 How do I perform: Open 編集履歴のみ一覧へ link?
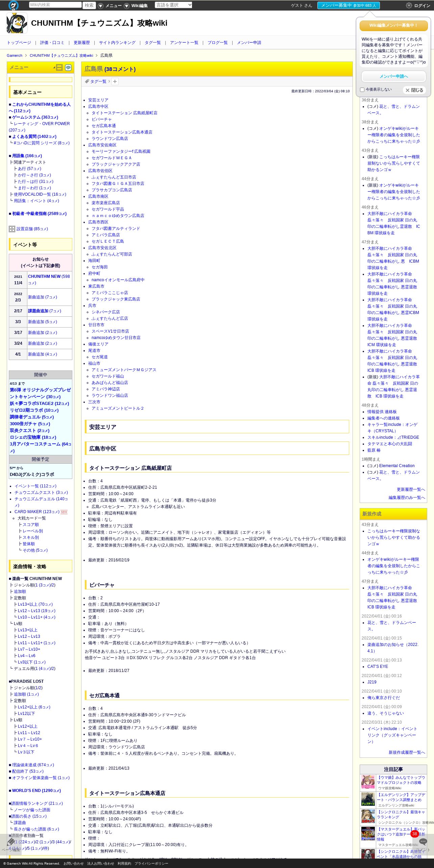[407, 498]
